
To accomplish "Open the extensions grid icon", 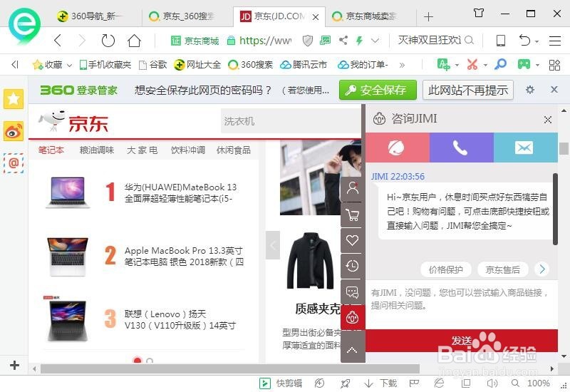I will tap(554, 65).
